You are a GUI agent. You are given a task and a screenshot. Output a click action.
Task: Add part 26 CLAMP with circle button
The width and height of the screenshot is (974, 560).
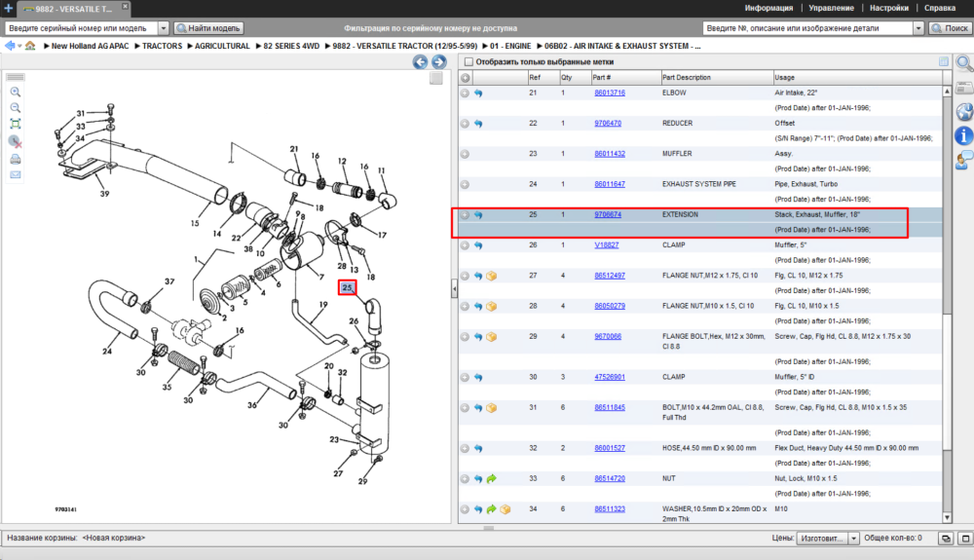pyautogui.click(x=465, y=245)
